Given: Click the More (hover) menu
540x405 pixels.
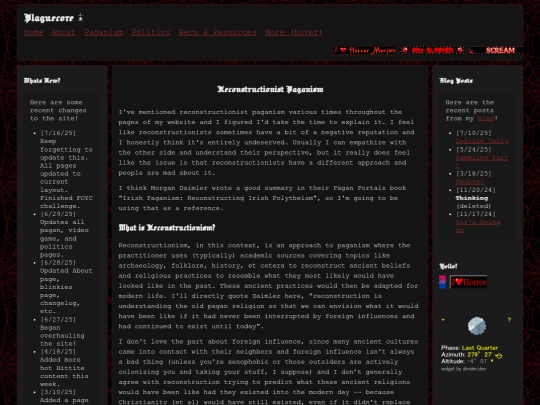Looking at the screenshot, I should pyautogui.click(x=294, y=32).
